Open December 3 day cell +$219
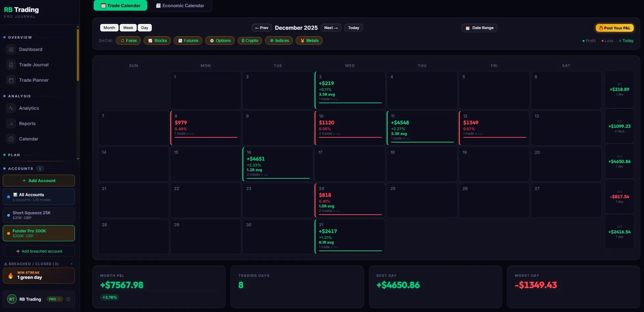Image resolution: width=644 pixels, height=312 pixels. tap(350, 90)
